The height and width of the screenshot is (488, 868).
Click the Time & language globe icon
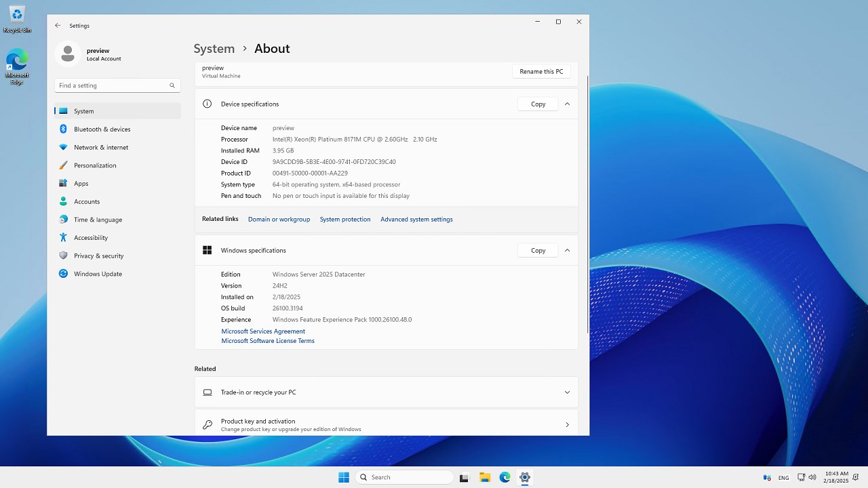click(x=63, y=220)
